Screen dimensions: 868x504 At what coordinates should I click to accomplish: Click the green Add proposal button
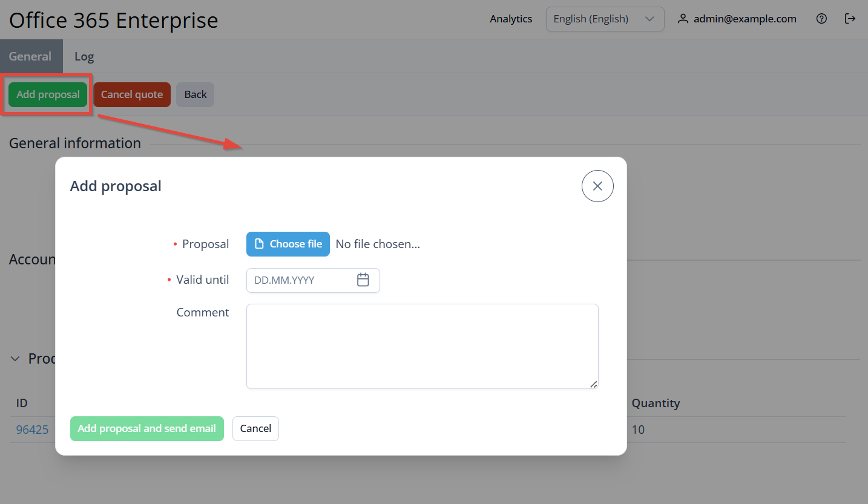tap(48, 94)
